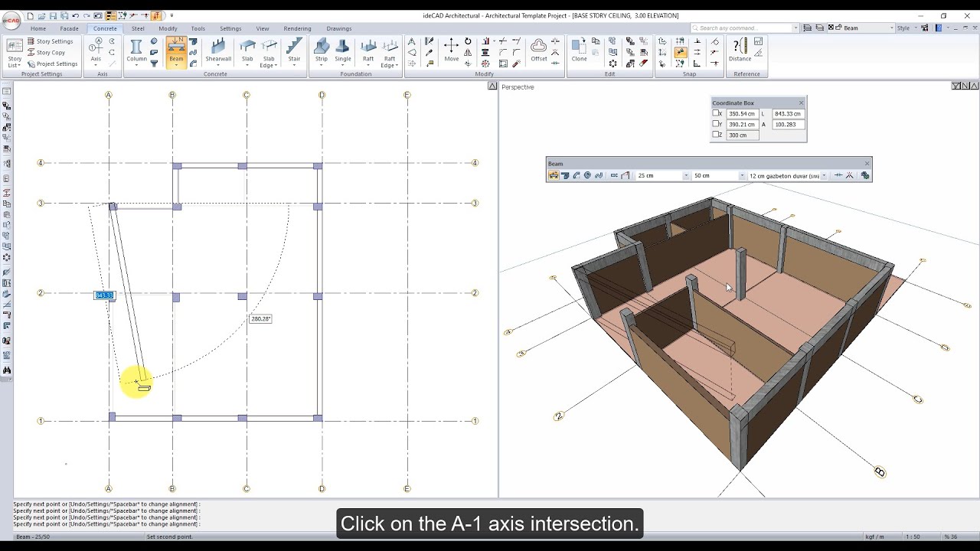Click the 843.33 dynamic length input

104,295
